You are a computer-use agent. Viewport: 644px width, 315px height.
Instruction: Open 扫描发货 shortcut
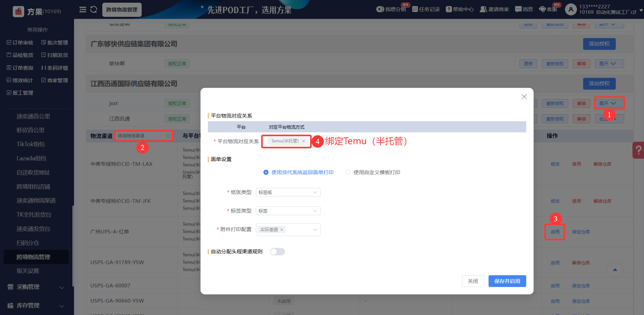tap(55, 55)
